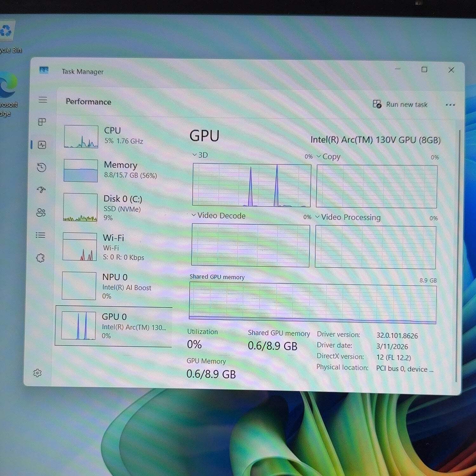Maximize the Task Manager window
This screenshot has height=476, width=476.
tap(424, 69)
